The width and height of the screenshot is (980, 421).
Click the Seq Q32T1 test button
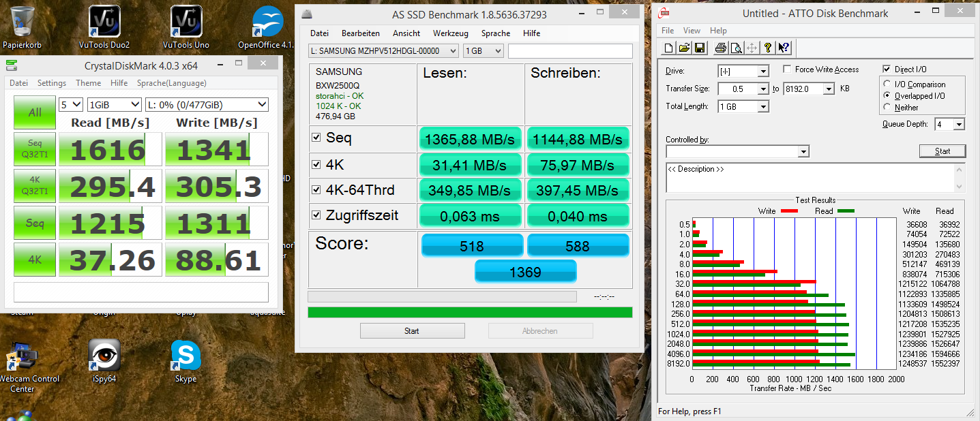(35, 149)
